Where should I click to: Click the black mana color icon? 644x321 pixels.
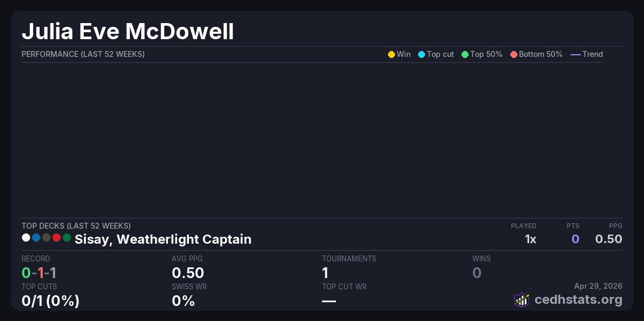point(46,237)
